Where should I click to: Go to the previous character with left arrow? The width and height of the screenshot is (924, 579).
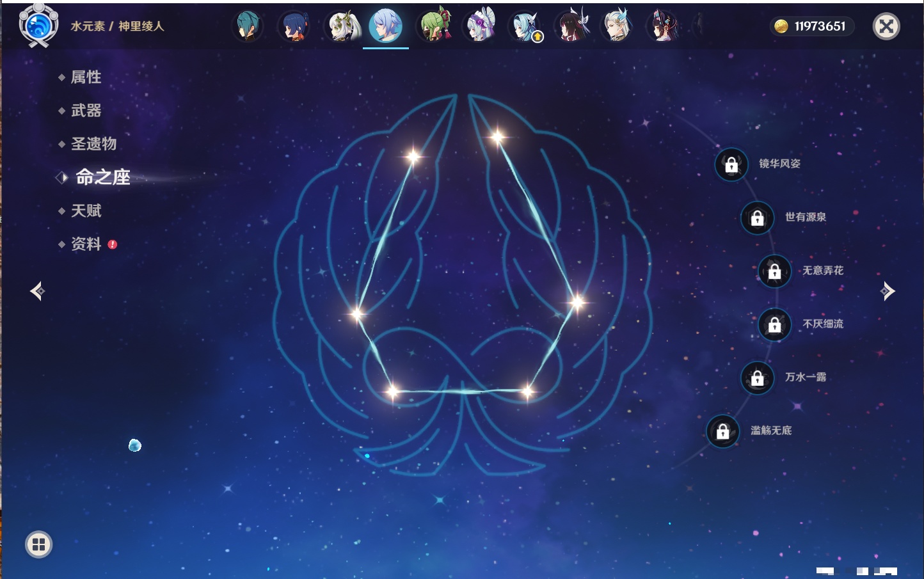[x=37, y=291]
